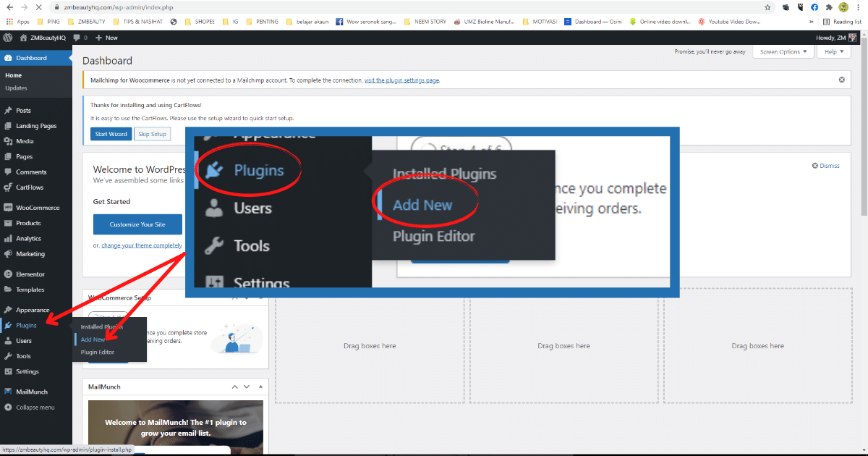Open Media library from sidebar icon
868x456 pixels.
tap(8, 141)
